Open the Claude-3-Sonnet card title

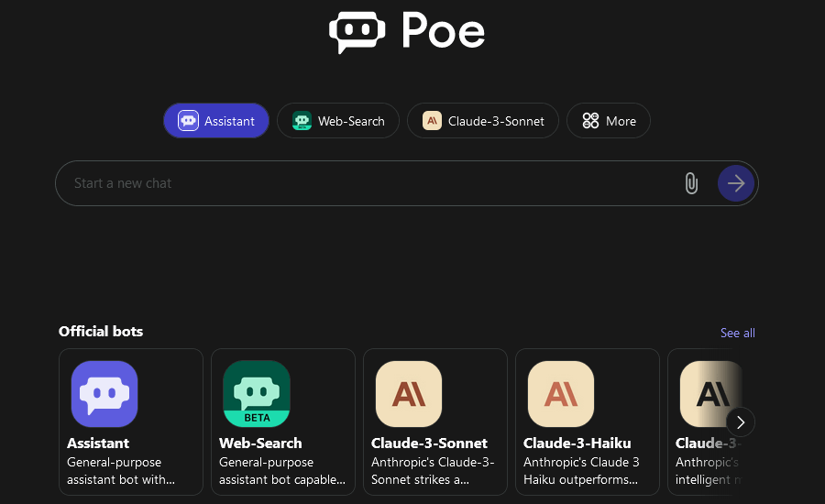click(x=429, y=443)
